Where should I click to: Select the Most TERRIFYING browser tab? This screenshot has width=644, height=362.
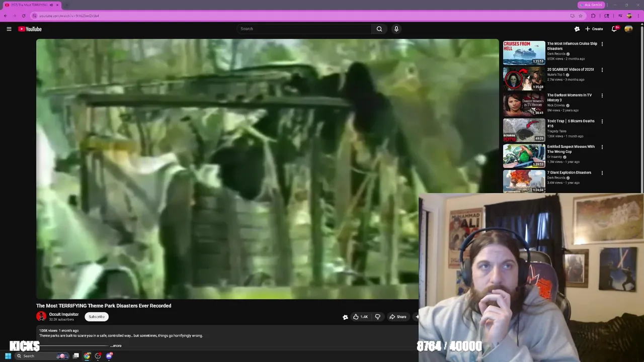(31, 5)
